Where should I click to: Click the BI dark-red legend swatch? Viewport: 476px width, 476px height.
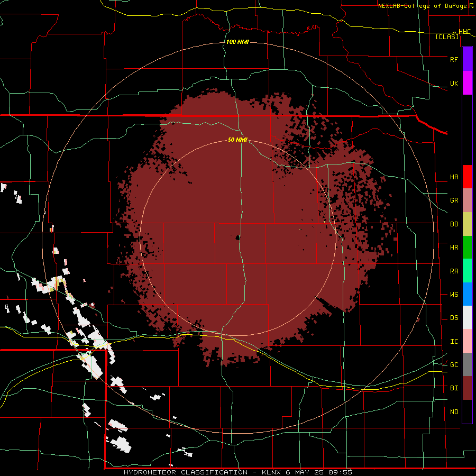point(467,388)
